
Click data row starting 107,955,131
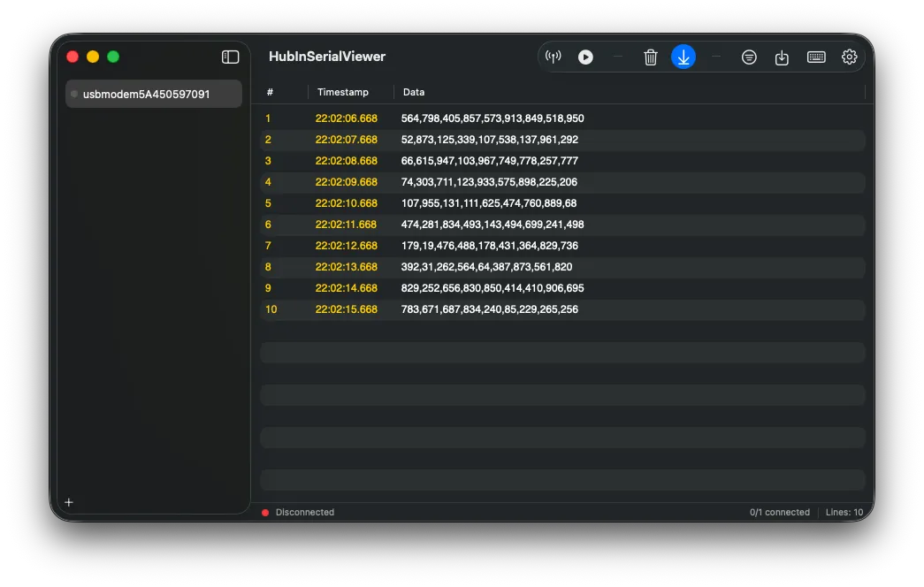point(489,203)
